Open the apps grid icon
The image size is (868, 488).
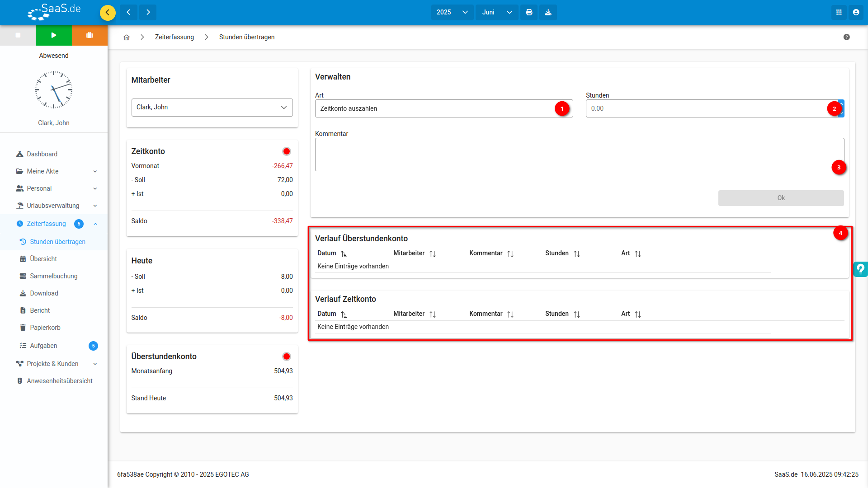[839, 12]
